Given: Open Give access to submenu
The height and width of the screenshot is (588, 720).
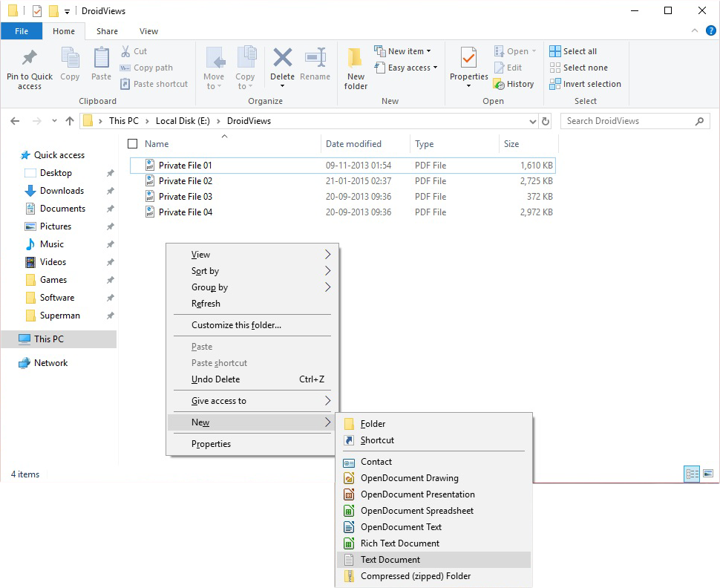Looking at the screenshot, I should click(x=252, y=401).
